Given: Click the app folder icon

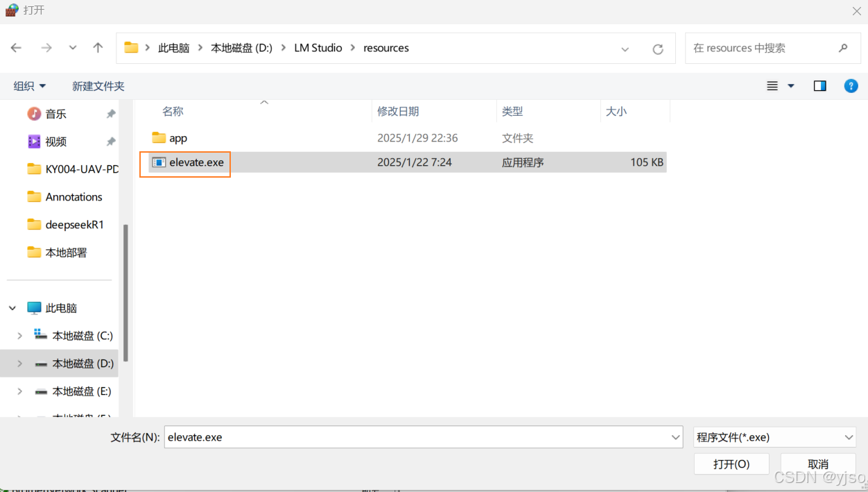Looking at the screenshot, I should pos(159,138).
